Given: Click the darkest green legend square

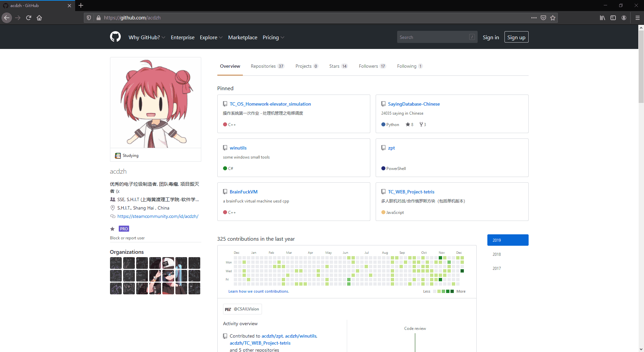Looking at the screenshot, I should 452,291.
